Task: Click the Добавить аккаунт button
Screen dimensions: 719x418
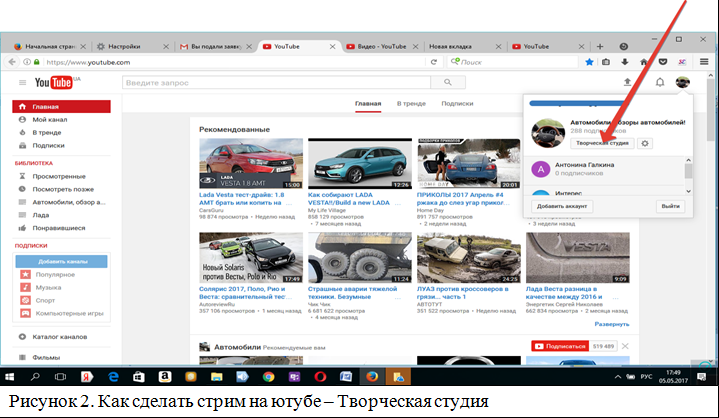Action: 562,206
